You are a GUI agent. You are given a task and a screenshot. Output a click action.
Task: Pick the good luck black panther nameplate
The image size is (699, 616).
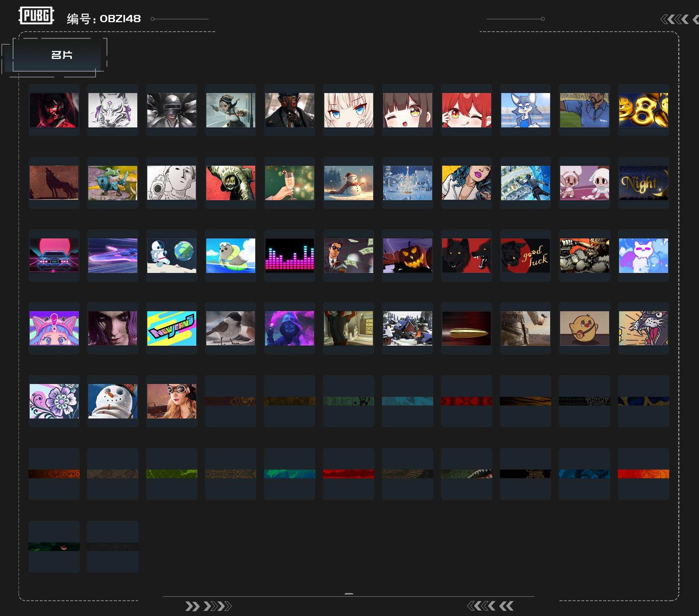(x=526, y=255)
